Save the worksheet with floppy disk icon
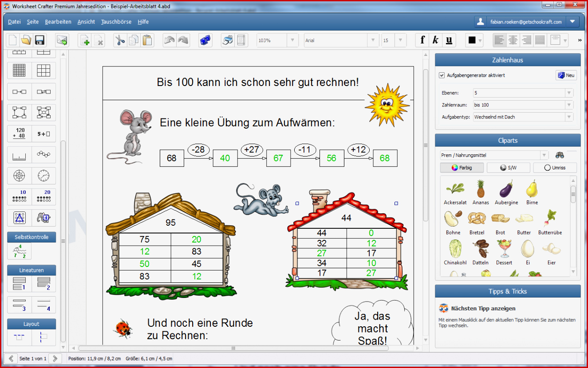Viewport: 588px width, 368px height. tap(39, 40)
